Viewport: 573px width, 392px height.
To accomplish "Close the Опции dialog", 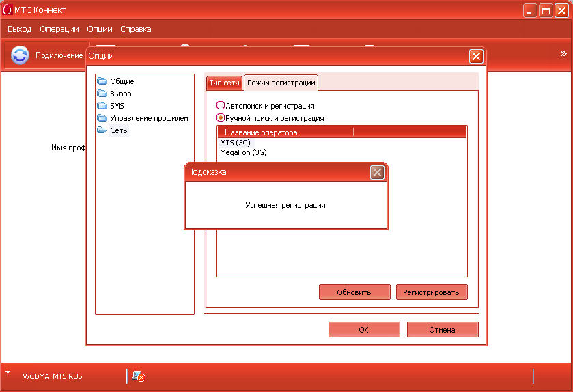I will (x=476, y=56).
